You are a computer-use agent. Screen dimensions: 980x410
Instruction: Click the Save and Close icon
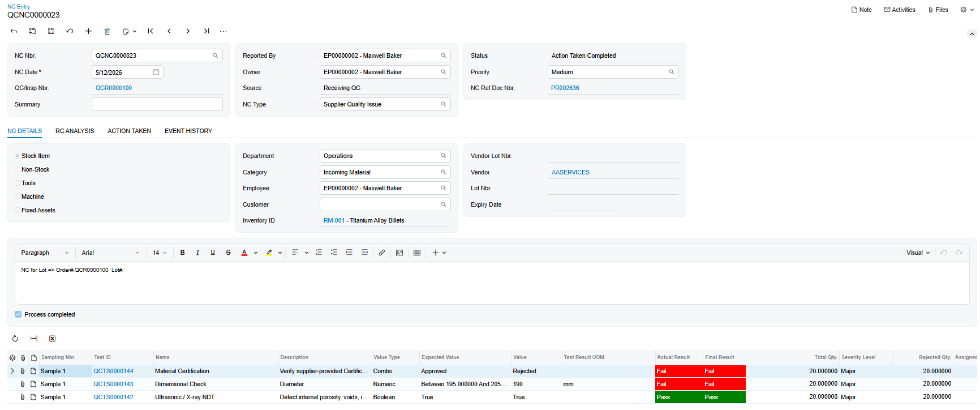click(x=32, y=31)
